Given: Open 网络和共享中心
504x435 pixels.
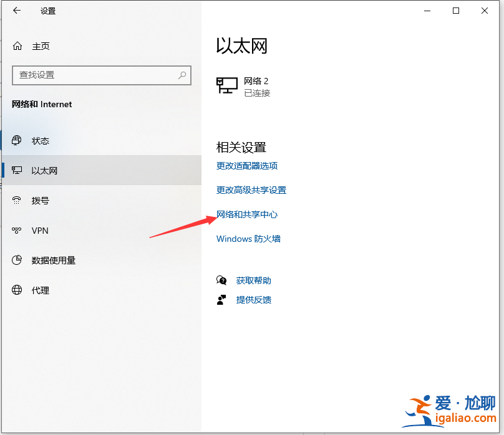Looking at the screenshot, I should [x=247, y=214].
